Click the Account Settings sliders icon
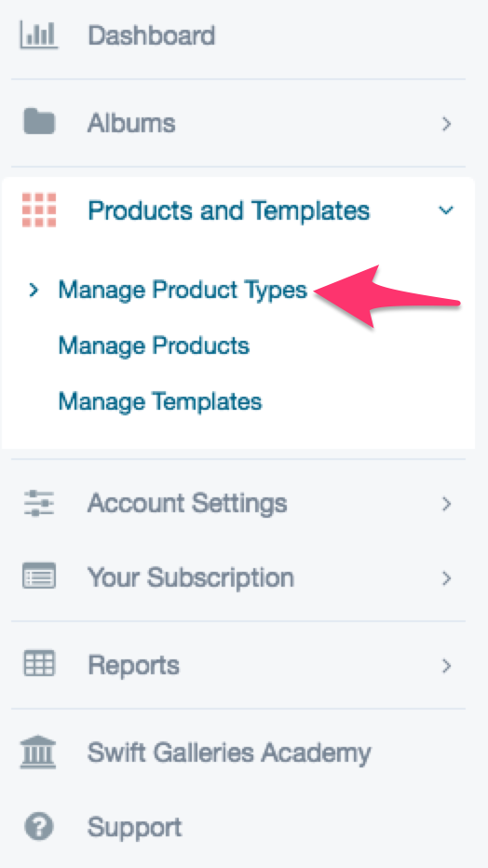Image resolution: width=488 pixels, height=868 pixels. click(39, 503)
